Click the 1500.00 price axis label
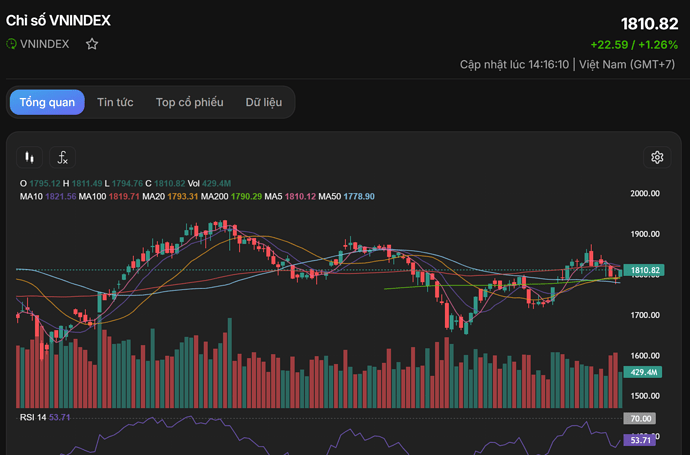 645,396
